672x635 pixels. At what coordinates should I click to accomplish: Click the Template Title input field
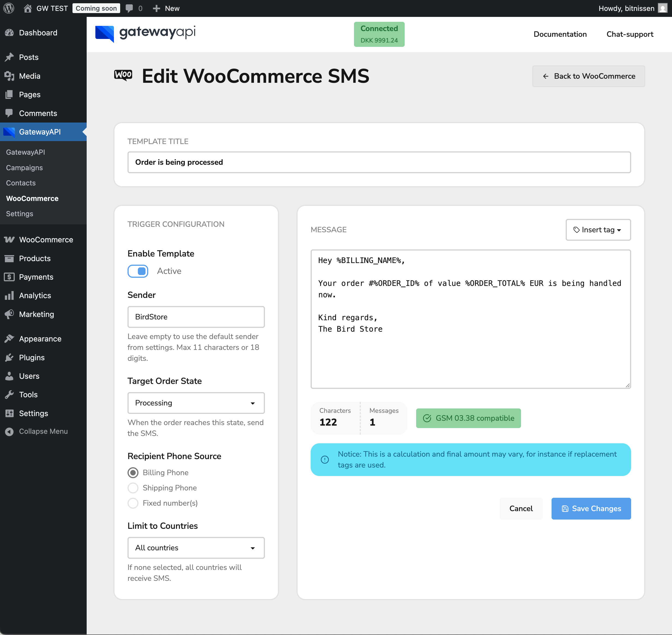click(x=379, y=162)
